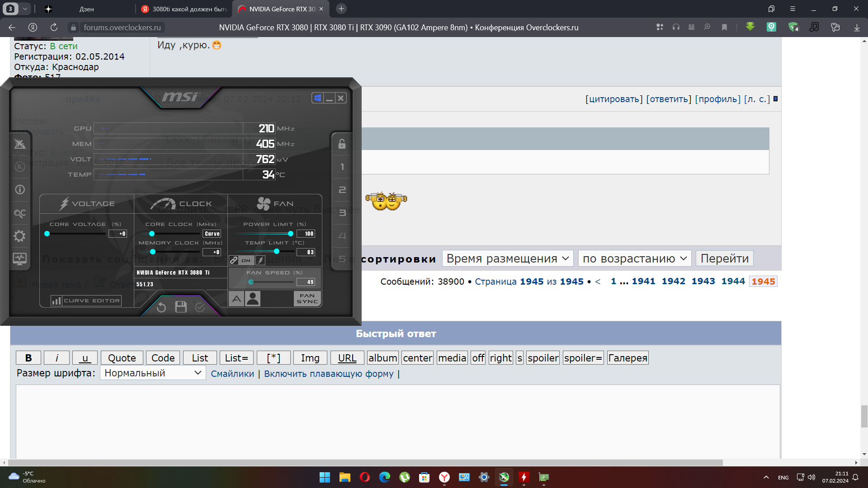868x488 pixels.
Task: Click the Power Limit slider handle
Action: coord(291,234)
